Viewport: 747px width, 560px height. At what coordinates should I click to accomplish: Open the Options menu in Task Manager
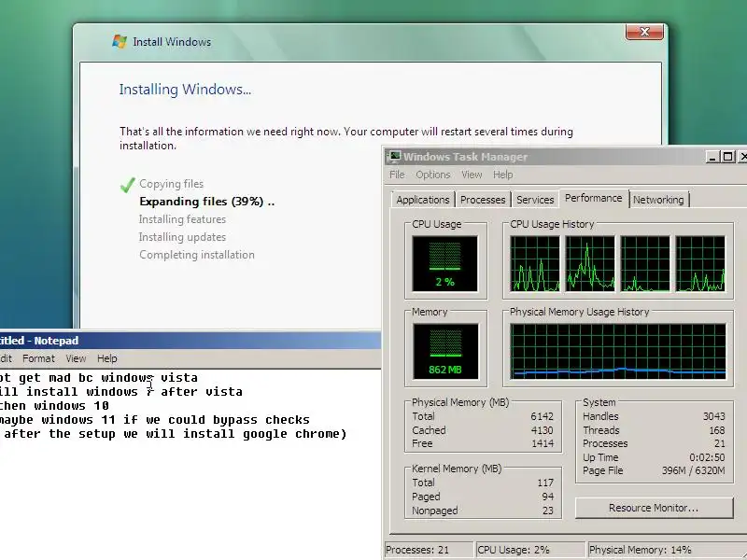[432, 175]
